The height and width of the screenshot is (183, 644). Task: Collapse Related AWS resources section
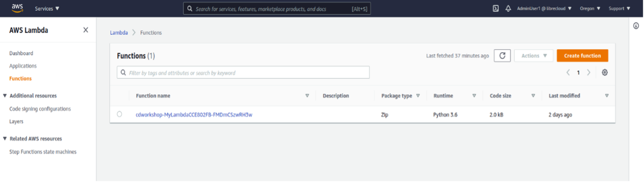click(5, 138)
